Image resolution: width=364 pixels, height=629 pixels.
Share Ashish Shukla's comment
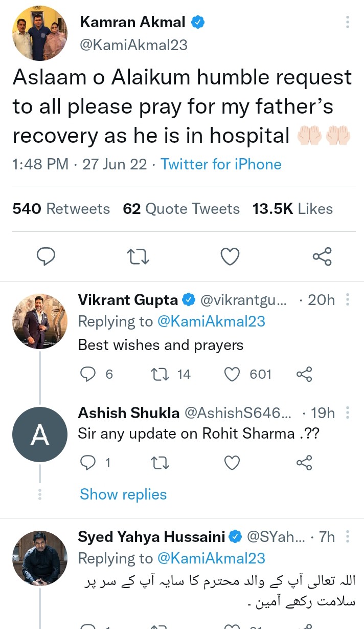pos(304,463)
